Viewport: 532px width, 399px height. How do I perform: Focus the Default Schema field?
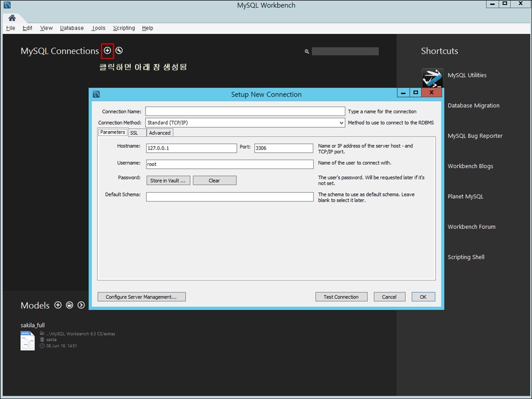[230, 197]
